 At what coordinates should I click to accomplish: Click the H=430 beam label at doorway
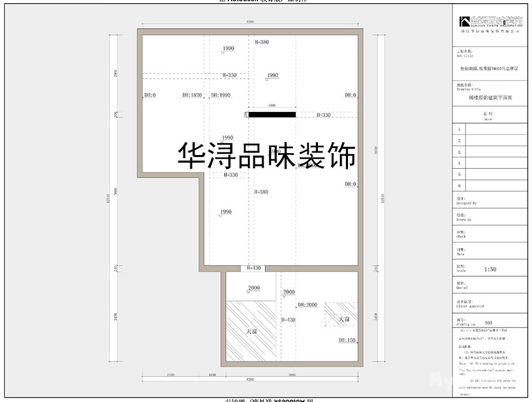pos(253,268)
